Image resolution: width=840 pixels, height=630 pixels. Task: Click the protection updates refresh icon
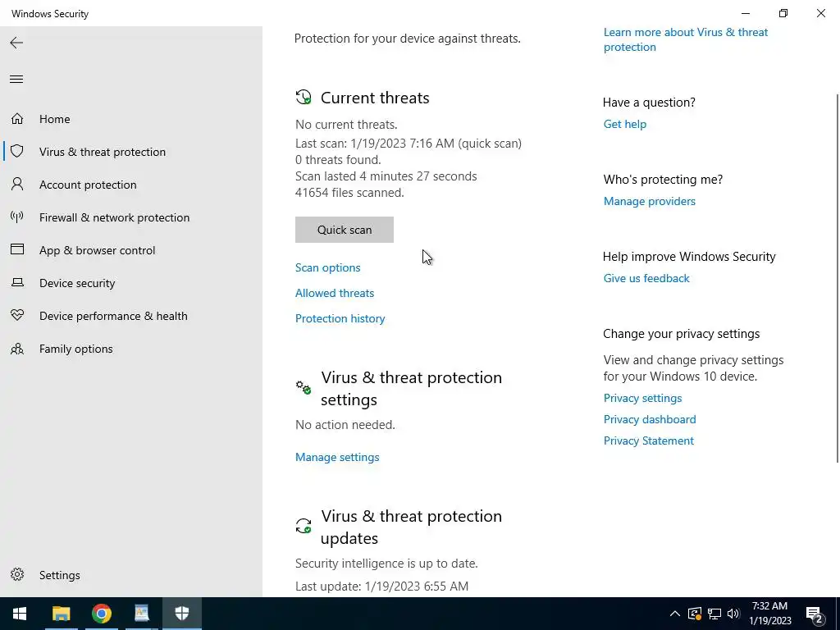pyautogui.click(x=304, y=526)
